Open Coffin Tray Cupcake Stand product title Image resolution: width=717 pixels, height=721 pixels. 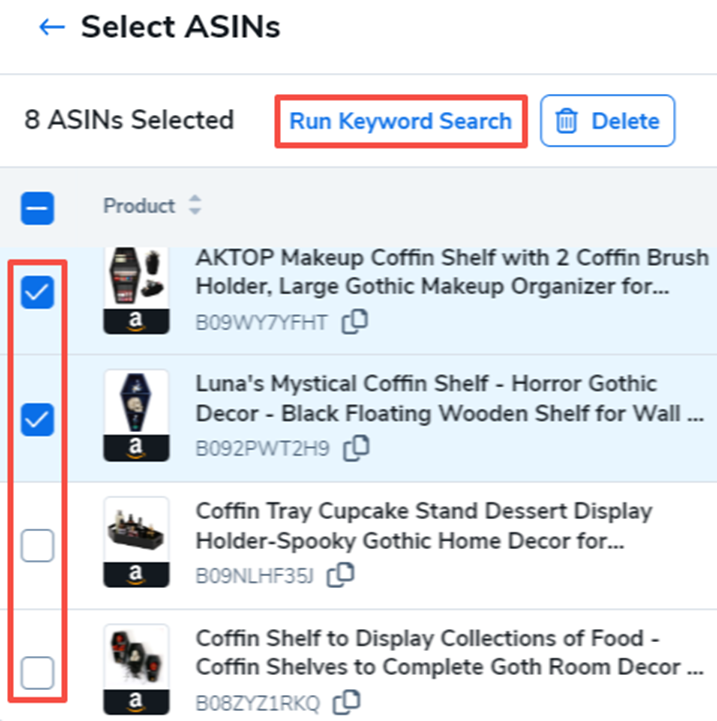[x=424, y=525]
